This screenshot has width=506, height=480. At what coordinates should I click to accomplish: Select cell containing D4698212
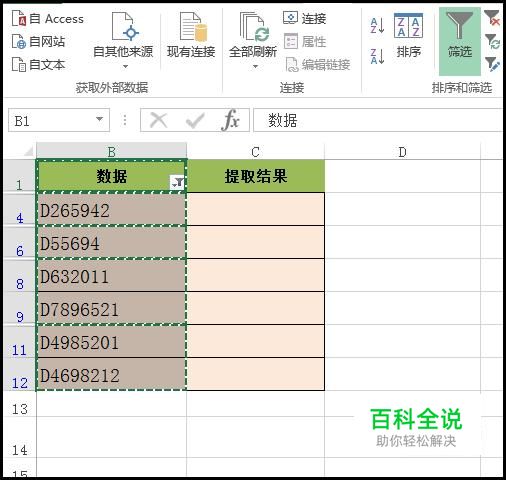point(111,374)
